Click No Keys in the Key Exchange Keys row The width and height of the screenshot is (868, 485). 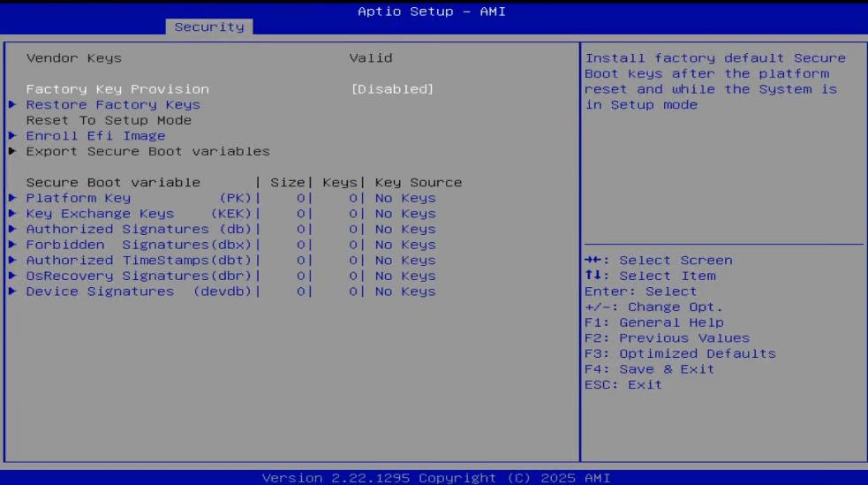click(x=405, y=213)
